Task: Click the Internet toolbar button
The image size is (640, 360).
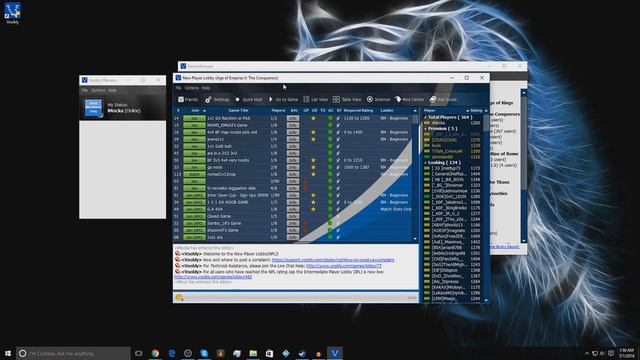Action: 378,100
